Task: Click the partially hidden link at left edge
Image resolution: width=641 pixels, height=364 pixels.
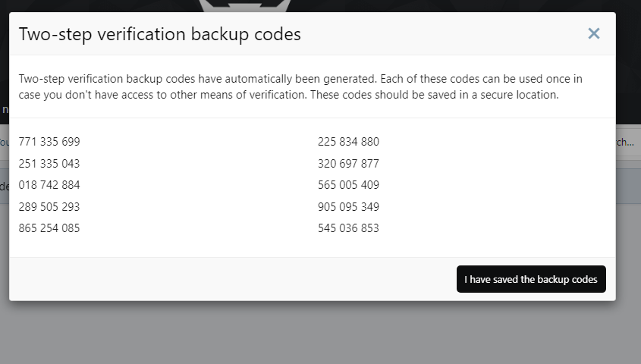Action: coord(5,143)
